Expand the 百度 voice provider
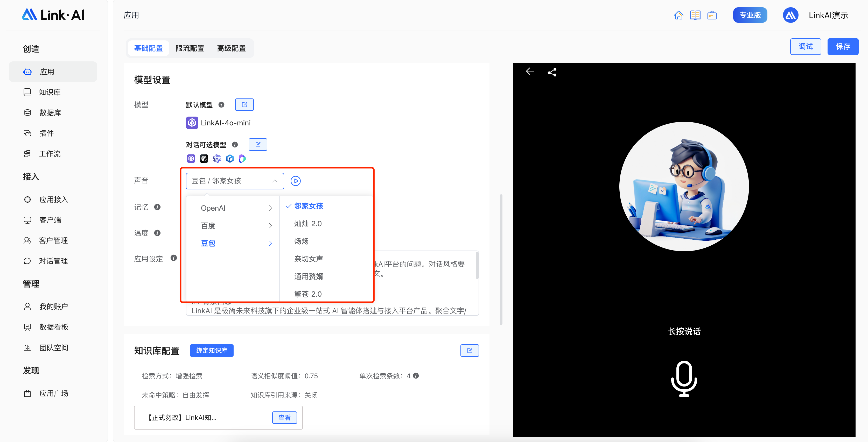 click(x=233, y=226)
